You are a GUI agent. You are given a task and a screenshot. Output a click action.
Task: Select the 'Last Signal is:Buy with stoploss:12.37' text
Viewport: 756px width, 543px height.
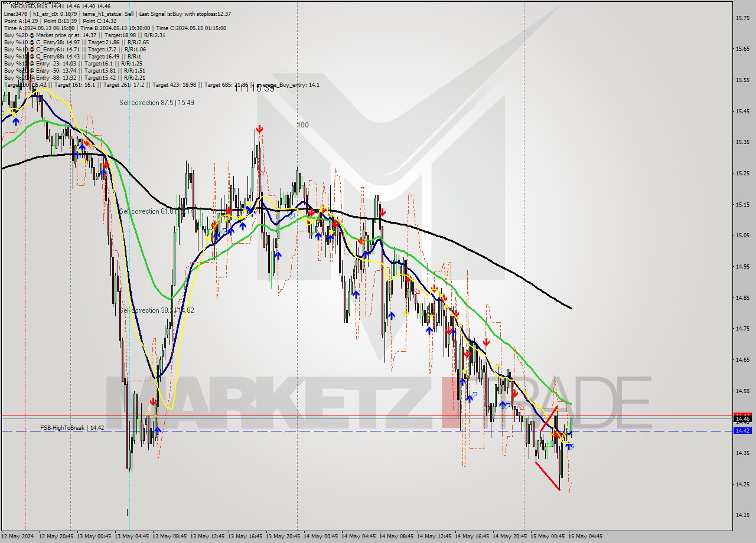[x=186, y=14]
